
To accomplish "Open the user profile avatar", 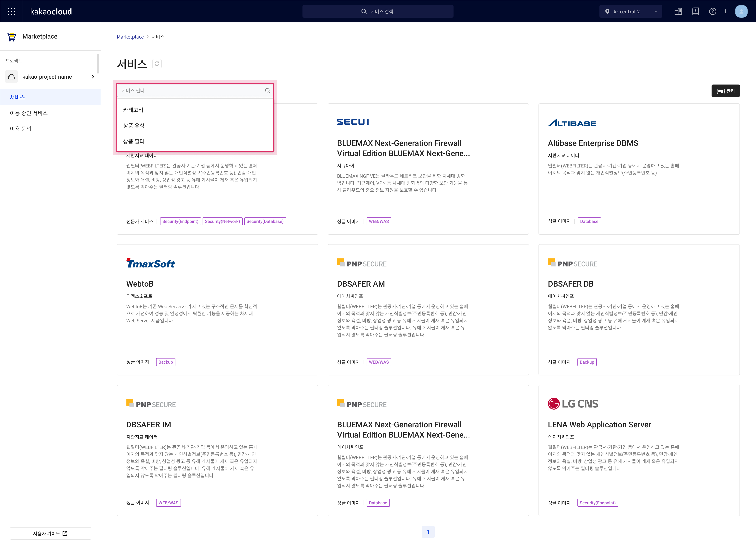I will pos(741,11).
